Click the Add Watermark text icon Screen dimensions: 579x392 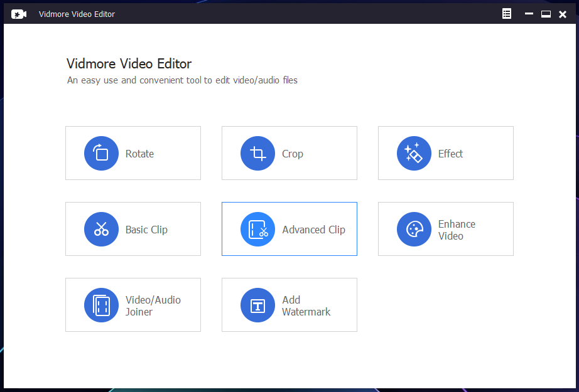coord(257,305)
